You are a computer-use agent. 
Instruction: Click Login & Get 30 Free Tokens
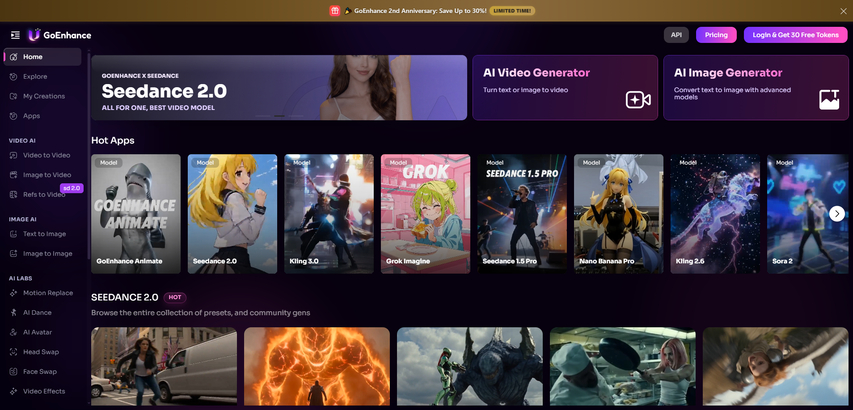[x=795, y=35]
